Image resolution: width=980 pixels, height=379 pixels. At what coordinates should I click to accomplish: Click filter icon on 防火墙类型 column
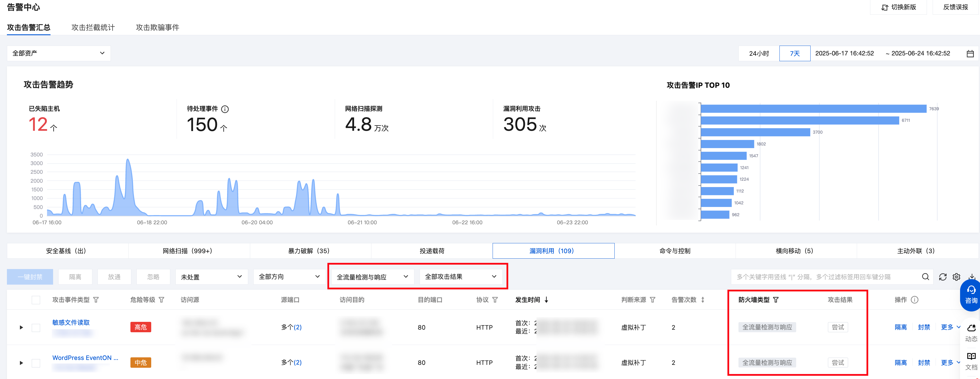point(775,300)
